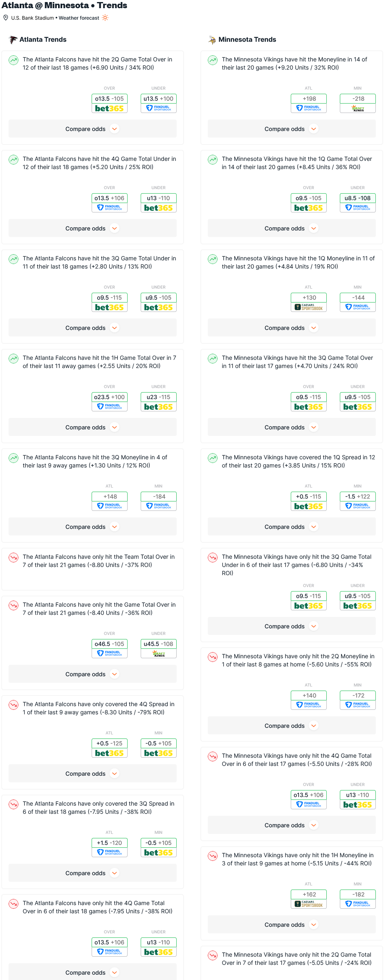
Task: Click red downtrend icon for Falcons Team Total Over
Action: pyautogui.click(x=13, y=558)
